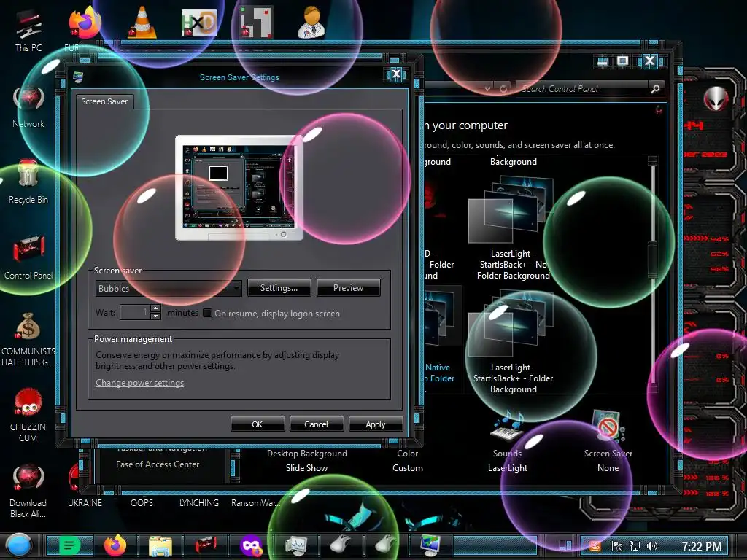Open the Action Center flag tray icon
Image resolution: width=747 pixels, height=560 pixels.
[617, 546]
